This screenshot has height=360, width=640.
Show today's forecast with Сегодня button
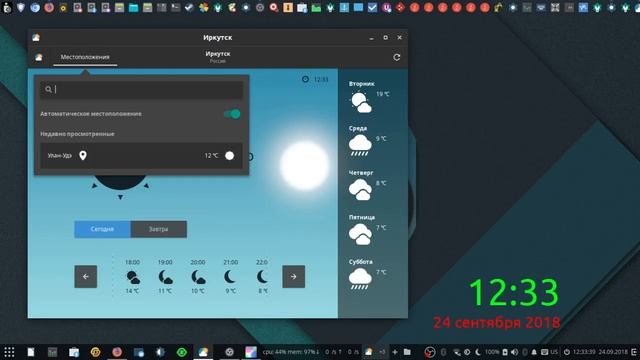[x=102, y=229]
